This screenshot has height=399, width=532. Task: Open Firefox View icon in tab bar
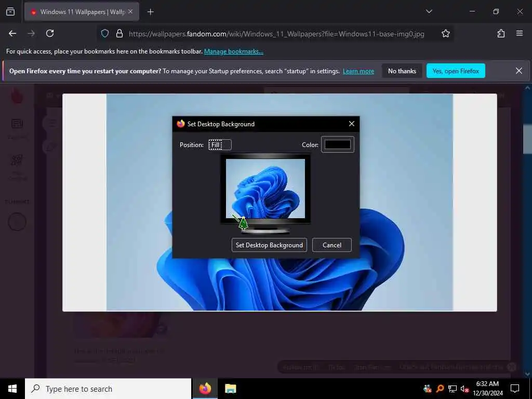[x=10, y=12]
